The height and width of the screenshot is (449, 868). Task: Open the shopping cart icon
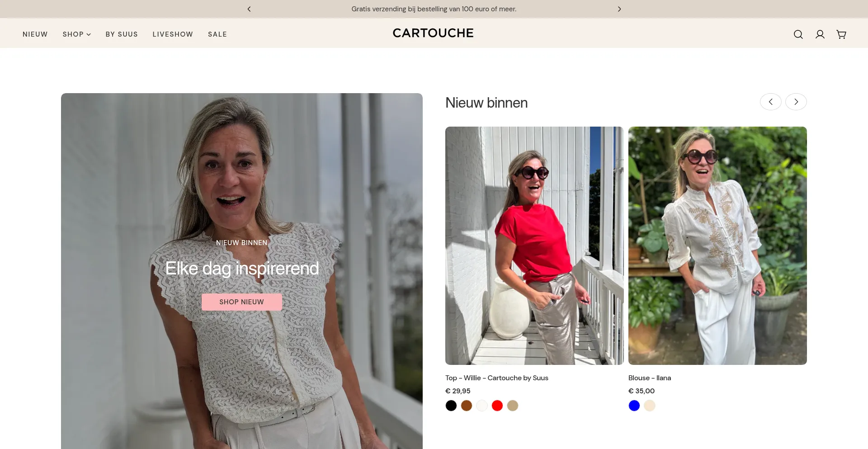[x=841, y=34]
